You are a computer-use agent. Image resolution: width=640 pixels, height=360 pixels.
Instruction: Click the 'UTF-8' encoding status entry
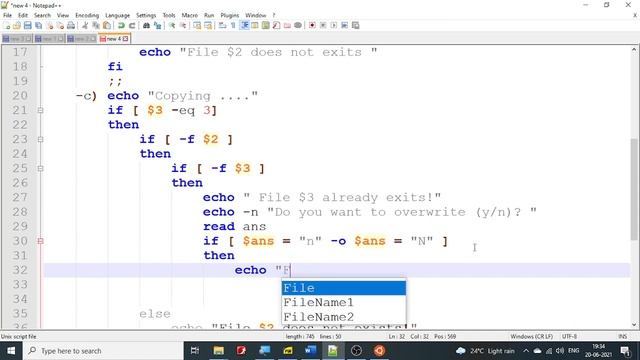pos(569,336)
